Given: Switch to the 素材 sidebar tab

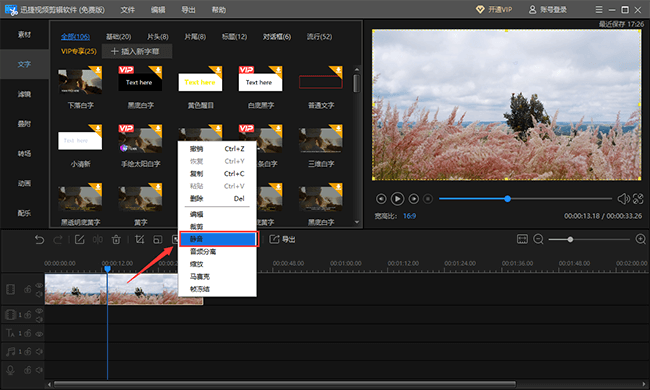Looking at the screenshot, I should (x=24, y=34).
